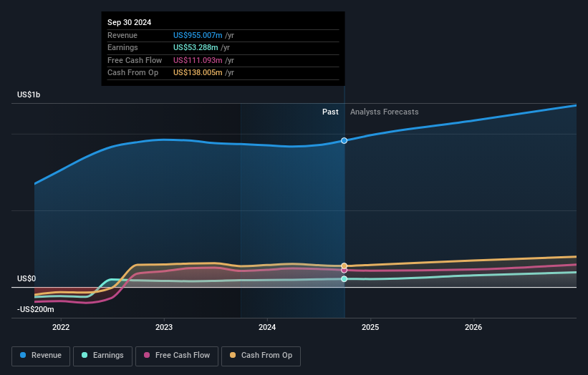Click the US$955.007m revenue value

click(x=198, y=35)
